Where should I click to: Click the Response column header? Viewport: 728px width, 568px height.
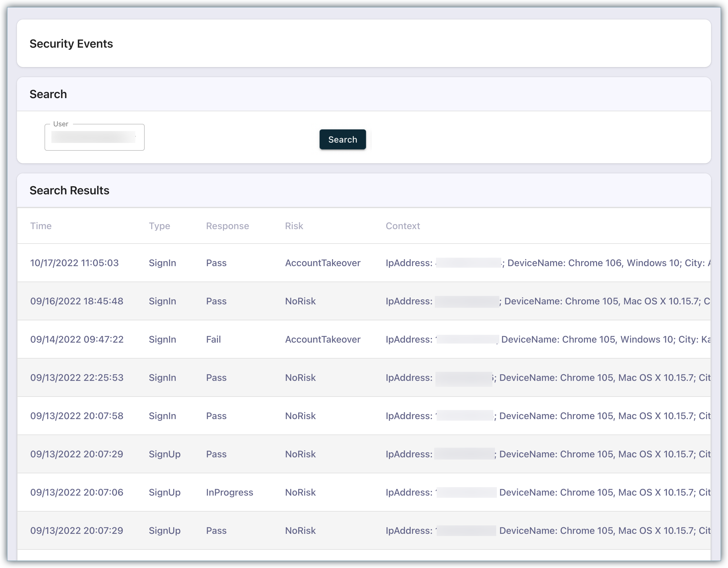point(227,226)
